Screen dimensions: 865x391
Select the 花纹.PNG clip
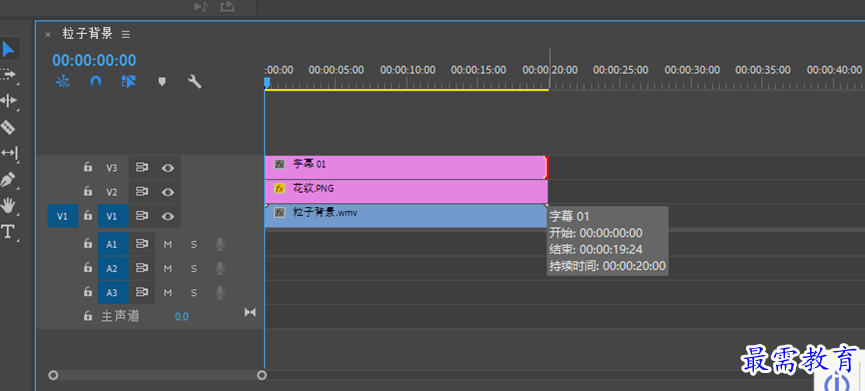406,191
